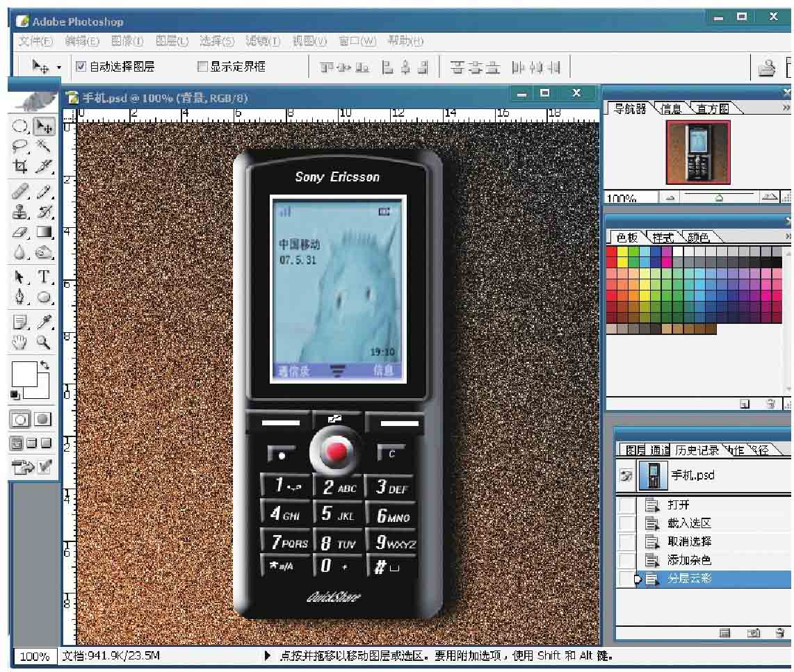This screenshot has width=794, height=672.
Task: Click the distribute top edges icon
Action: tap(457, 67)
